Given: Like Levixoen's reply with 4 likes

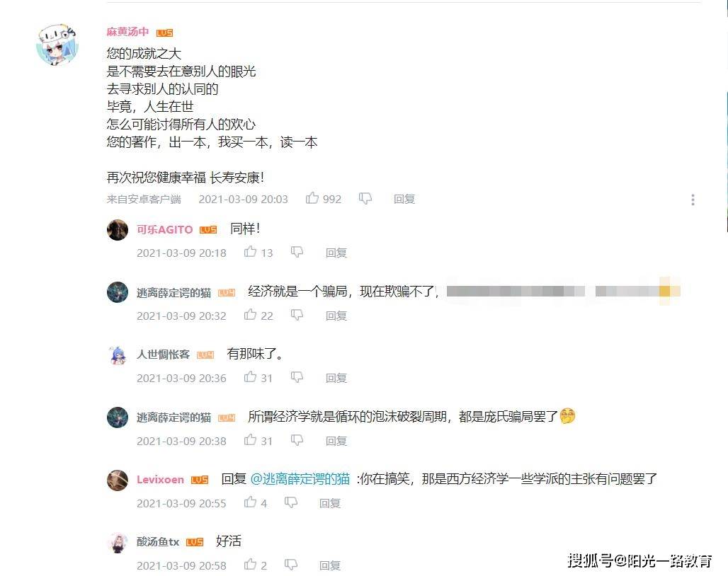Looking at the screenshot, I should tap(250, 502).
